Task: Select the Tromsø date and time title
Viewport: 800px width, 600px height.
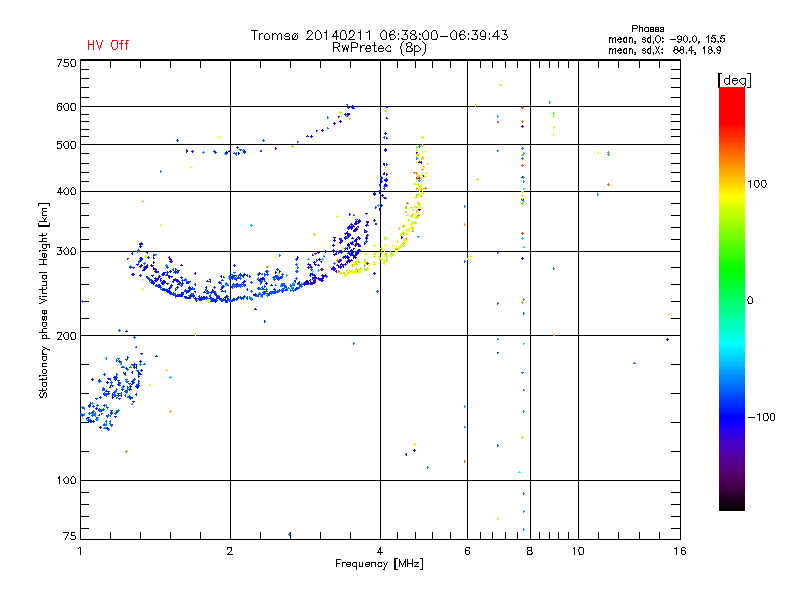Action: click(379, 35)
